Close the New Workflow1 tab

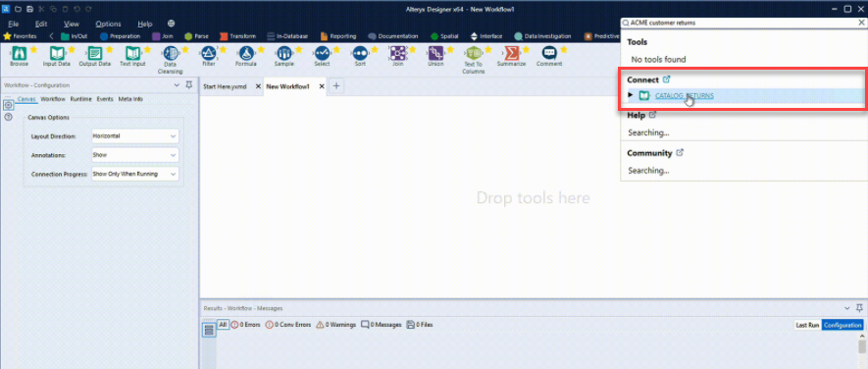click(x=321, y=86)
